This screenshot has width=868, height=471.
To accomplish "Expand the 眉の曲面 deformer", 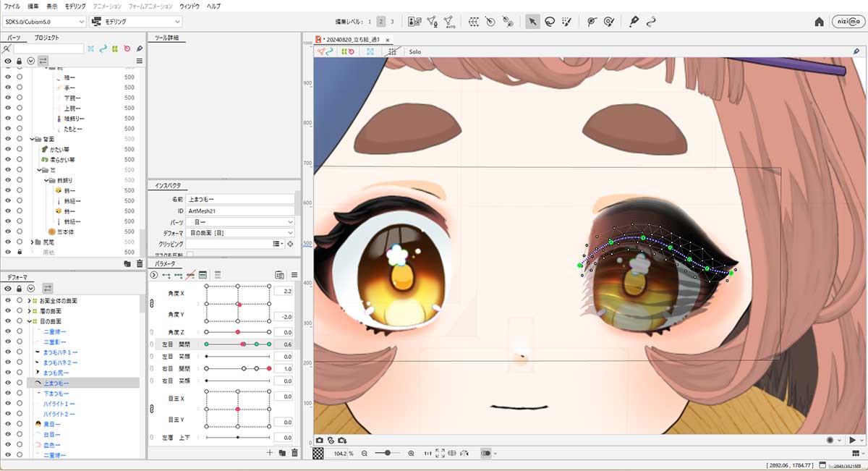I will [29, 310].
